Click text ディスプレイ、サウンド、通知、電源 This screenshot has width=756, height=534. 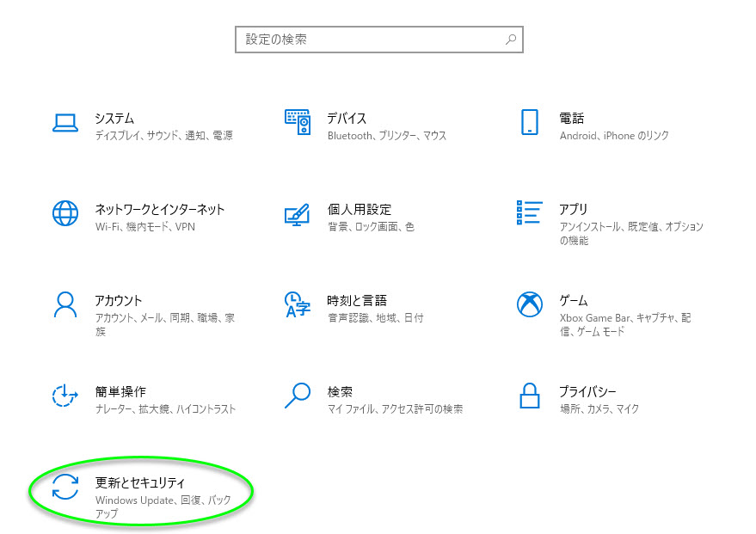point(164,135)
